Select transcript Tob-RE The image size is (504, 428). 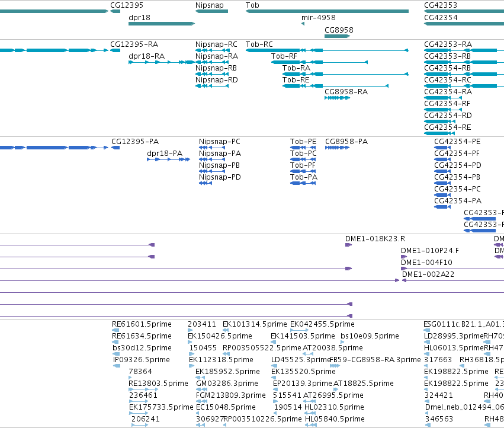click(x=335, y=86)
